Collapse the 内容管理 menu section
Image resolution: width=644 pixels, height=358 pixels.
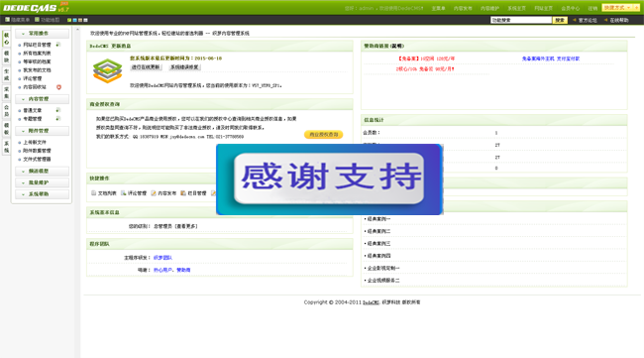(42, 99)
